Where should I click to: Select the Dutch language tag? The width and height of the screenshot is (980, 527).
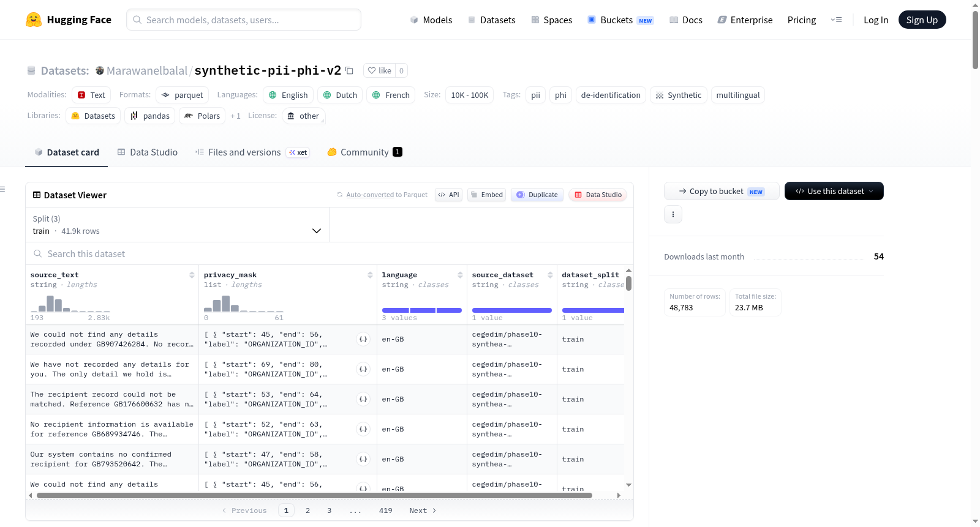[x=340, y=95]
